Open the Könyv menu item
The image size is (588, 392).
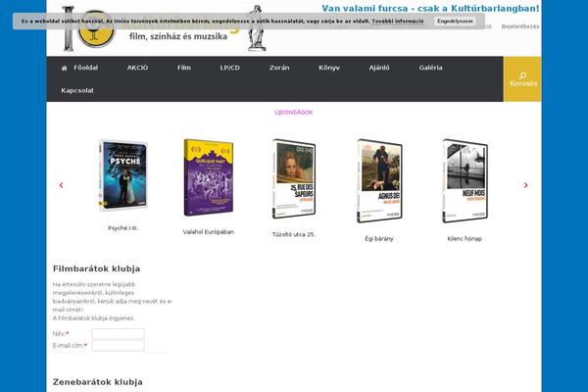(x=329, y=68)
